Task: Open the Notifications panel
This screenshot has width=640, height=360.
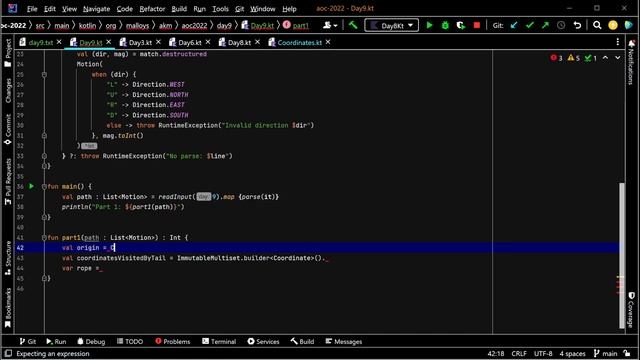Action: pyautogui.click(x=631, y=61)
